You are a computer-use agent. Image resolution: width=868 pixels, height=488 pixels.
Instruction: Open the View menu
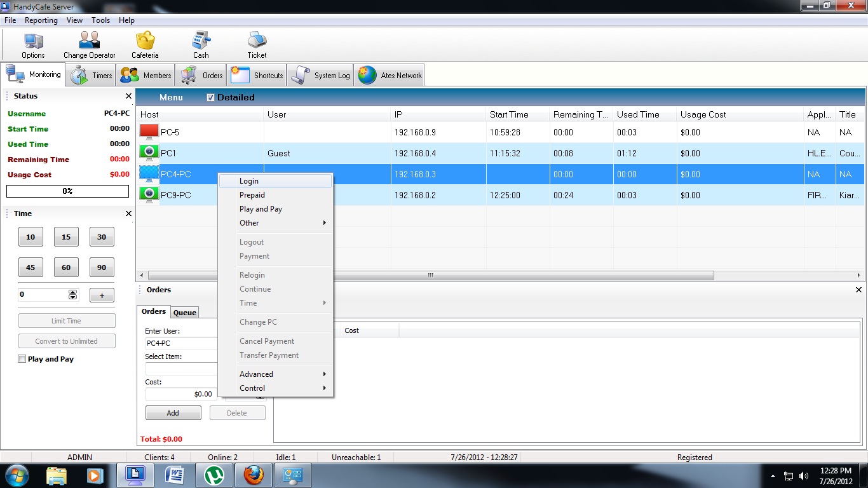coord(74,20)
